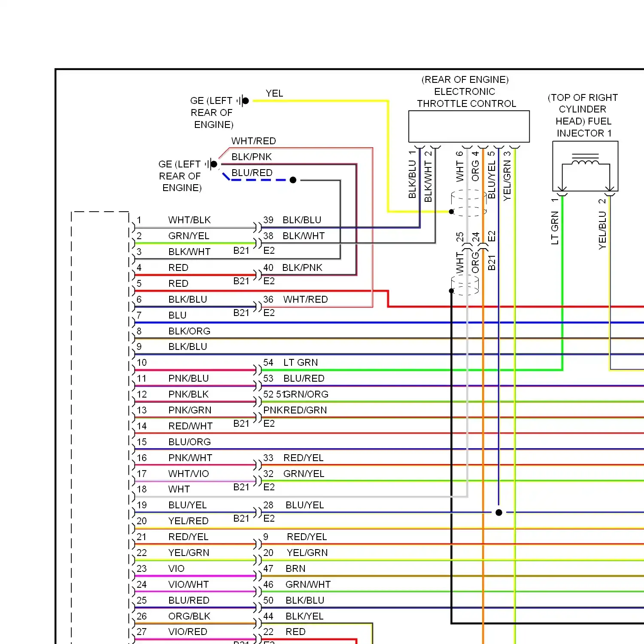Click the 'GRN/ORG' wire label
The width and height of the screenshot is (644, 644).
coord(307,394)
